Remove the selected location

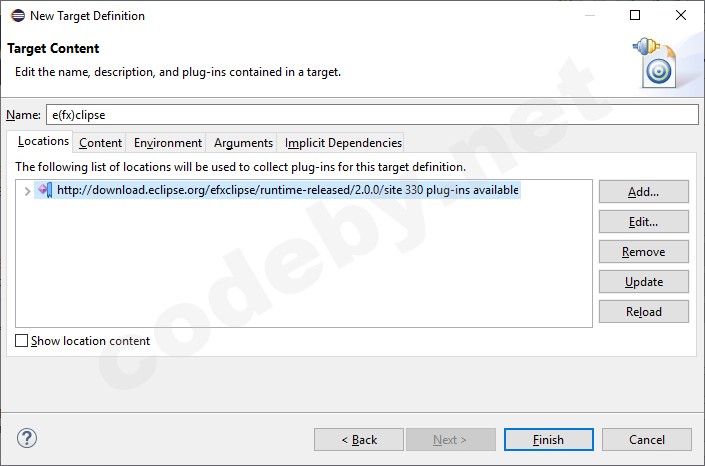644,252
